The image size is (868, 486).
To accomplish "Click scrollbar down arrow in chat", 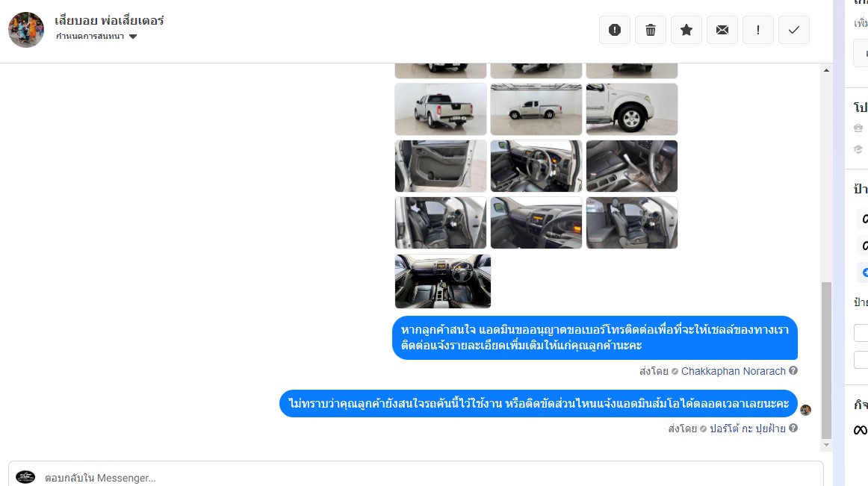I will pyautogui.click(x=826, y=444).
